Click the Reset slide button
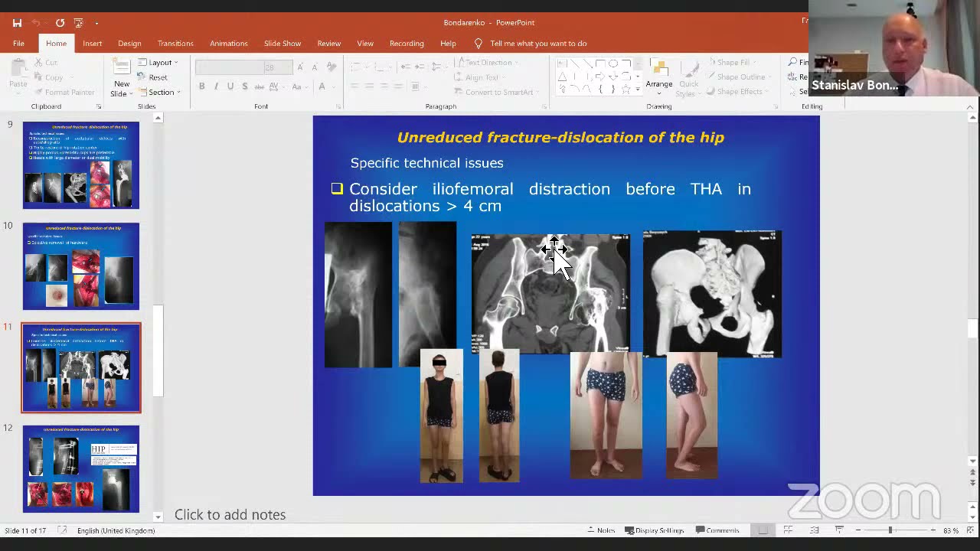 [152, 77]
